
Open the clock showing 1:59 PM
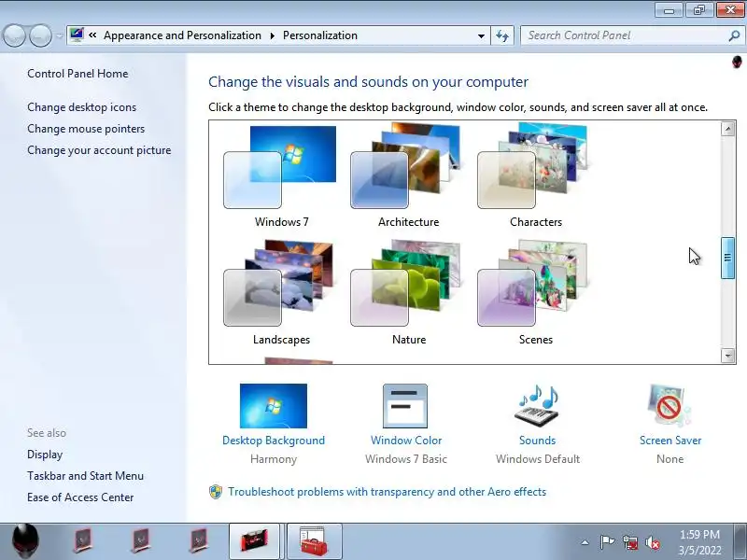coord(699,542)
